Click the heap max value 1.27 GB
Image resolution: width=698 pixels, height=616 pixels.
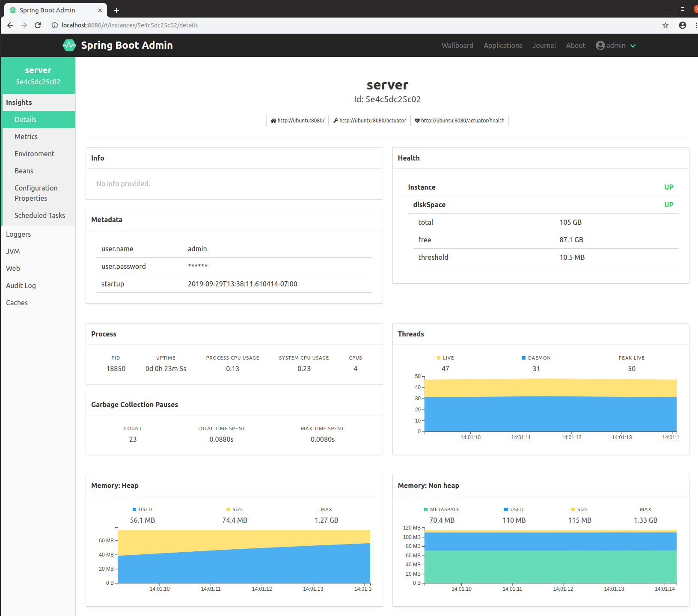tap(327, 520)
